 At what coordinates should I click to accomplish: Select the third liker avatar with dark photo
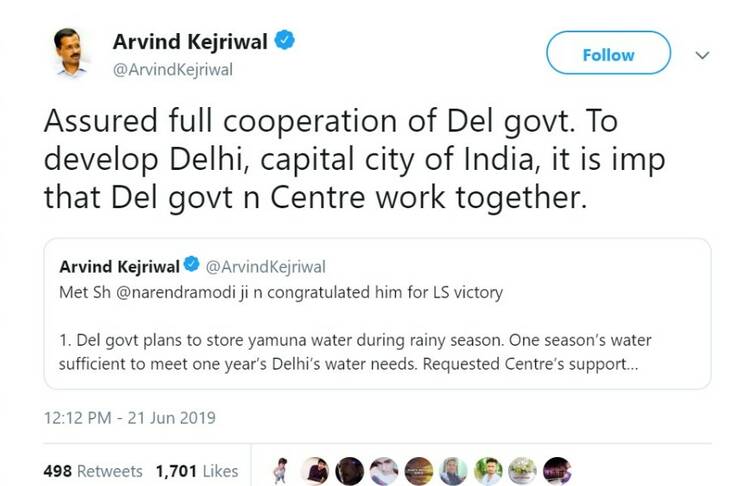[x=350, y=470]
